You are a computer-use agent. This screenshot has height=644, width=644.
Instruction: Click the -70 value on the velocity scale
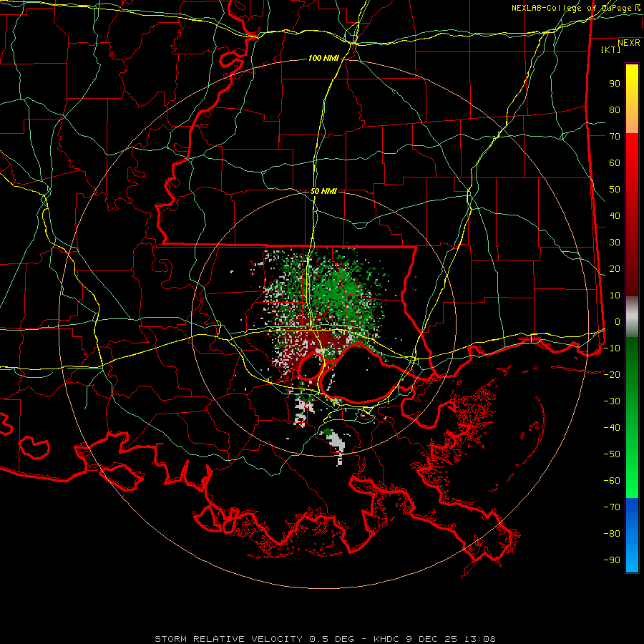click(612, 507)
